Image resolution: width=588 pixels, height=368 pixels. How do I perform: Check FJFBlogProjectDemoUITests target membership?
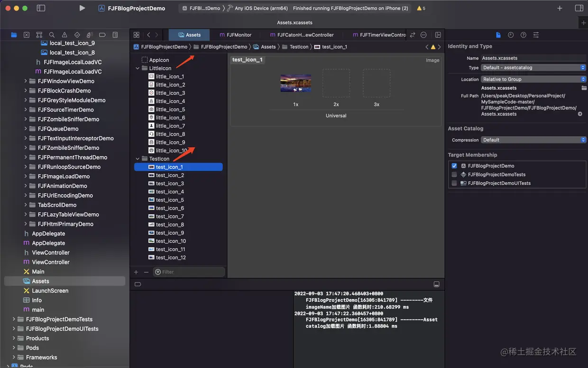[454, 183]
